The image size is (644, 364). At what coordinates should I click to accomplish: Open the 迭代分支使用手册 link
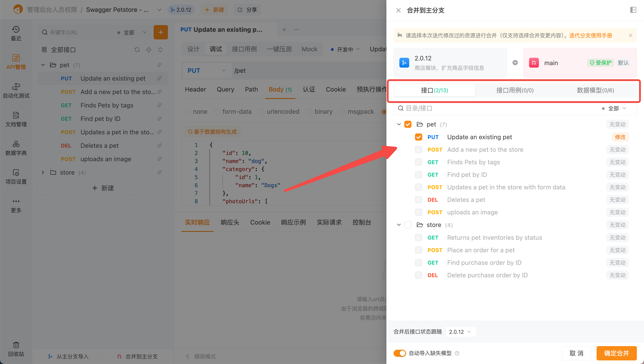pyautogui.click(x=591, y=36)
